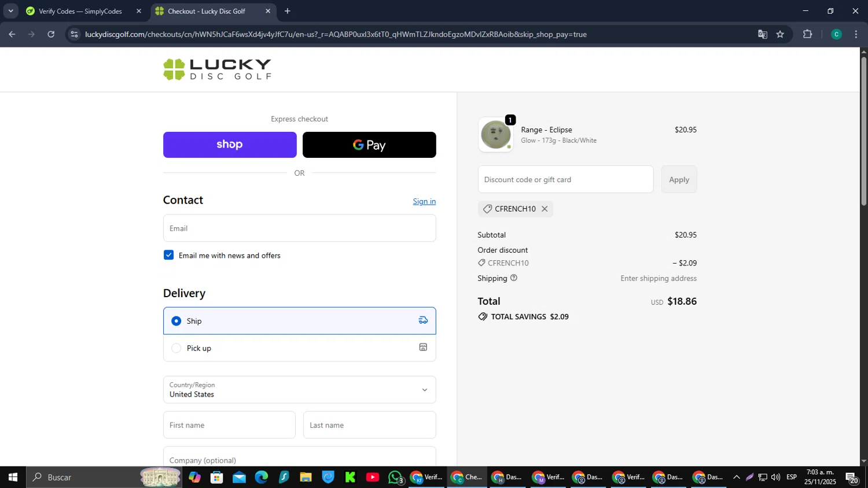The image size is (868, 488).
Task: Open Microsoft Edge from the taskbar
Action: pos(262,477)
